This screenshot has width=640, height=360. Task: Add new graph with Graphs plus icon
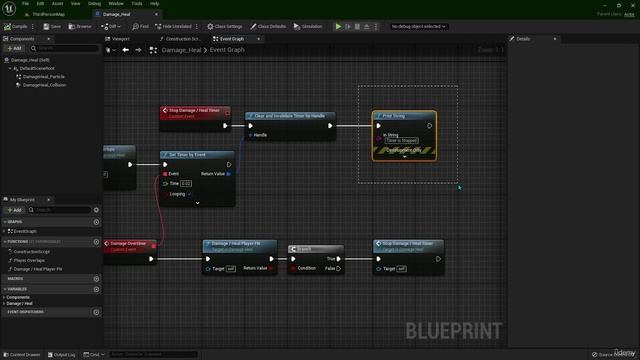coord(96,222)
